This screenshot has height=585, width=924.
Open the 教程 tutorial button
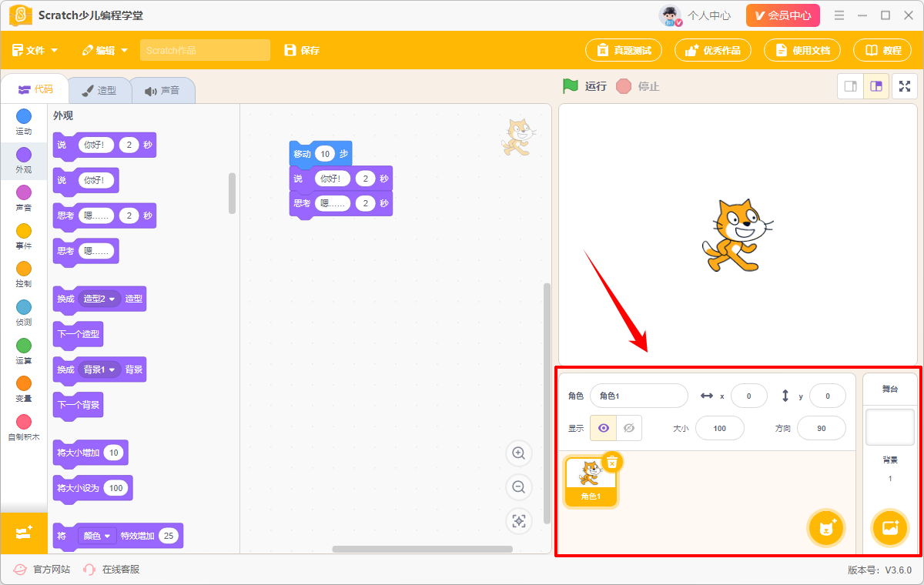click(882, 51)
